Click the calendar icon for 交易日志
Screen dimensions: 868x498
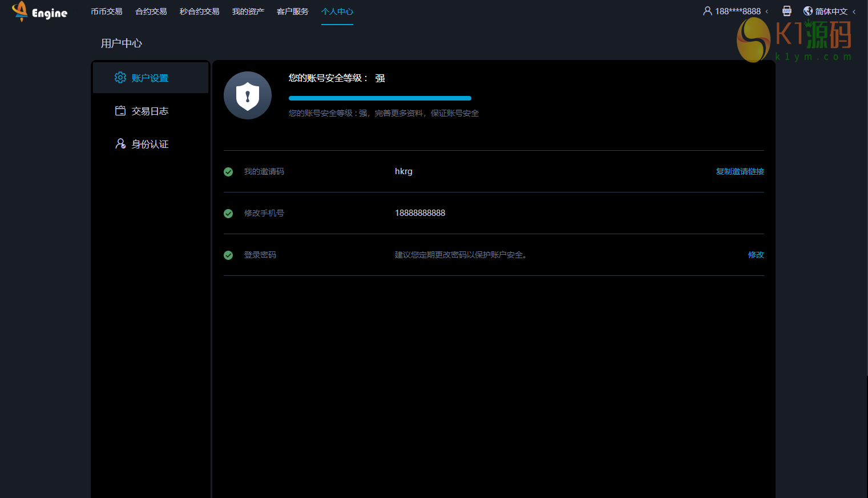[x=120, y=111]
